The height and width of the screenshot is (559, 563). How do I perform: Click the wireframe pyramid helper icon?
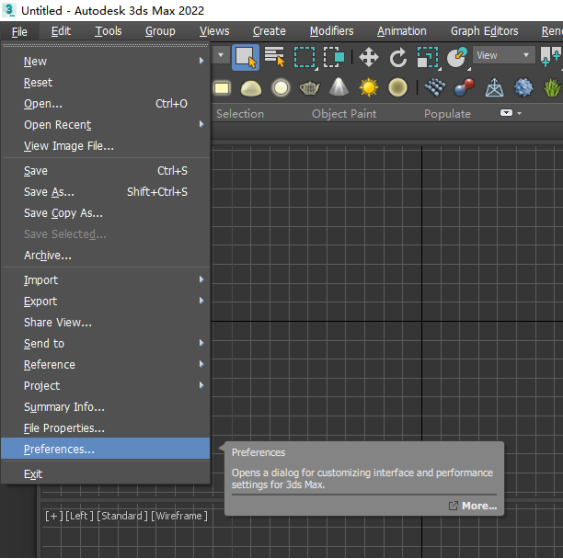(x=494, y=88)
